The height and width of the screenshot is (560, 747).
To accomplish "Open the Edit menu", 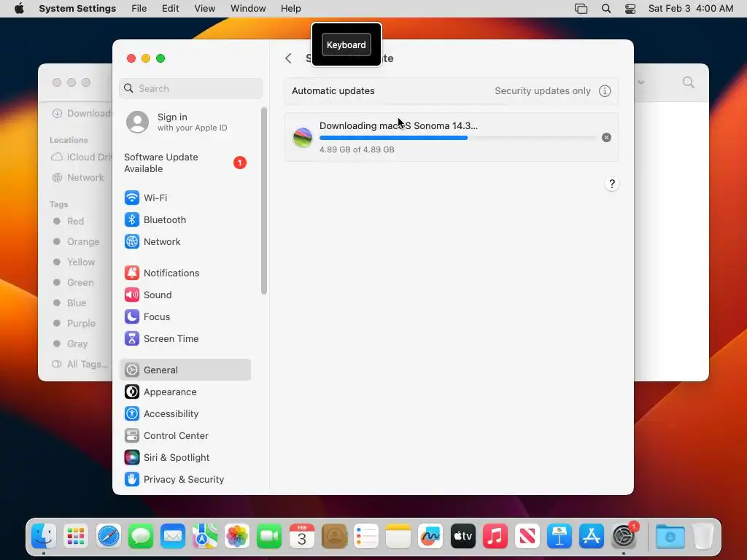I will tap(170, 9).
